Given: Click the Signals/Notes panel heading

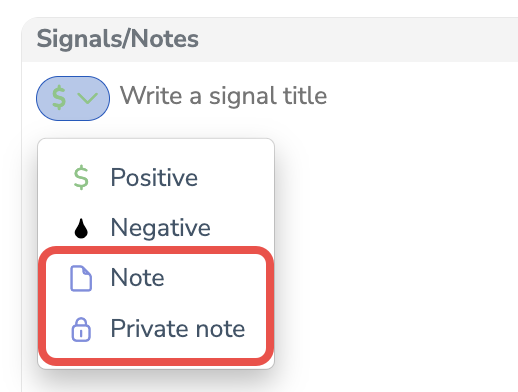Looking at the screenshot, I should [118, 39].
